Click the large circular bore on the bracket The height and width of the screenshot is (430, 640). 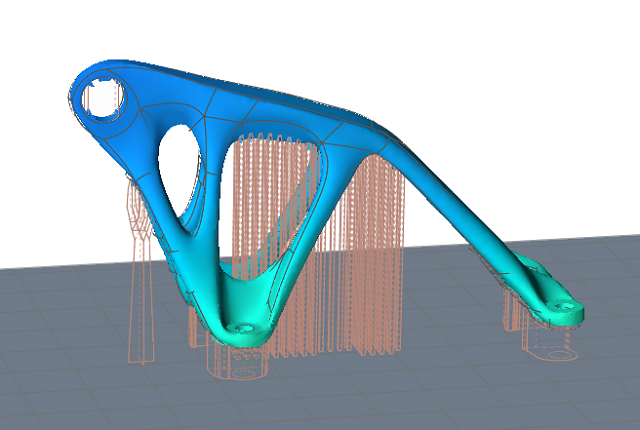(100, 98)
